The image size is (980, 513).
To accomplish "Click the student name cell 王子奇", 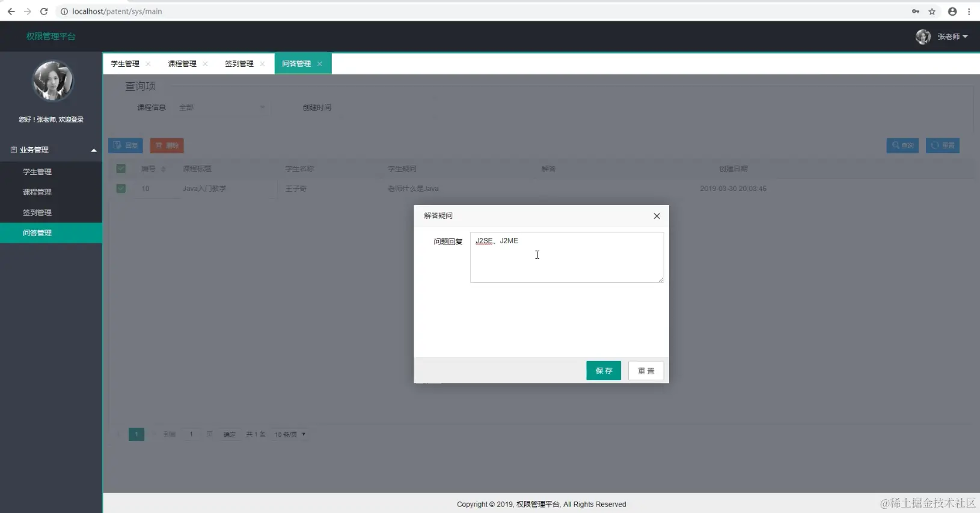I will tap(296, 189).
